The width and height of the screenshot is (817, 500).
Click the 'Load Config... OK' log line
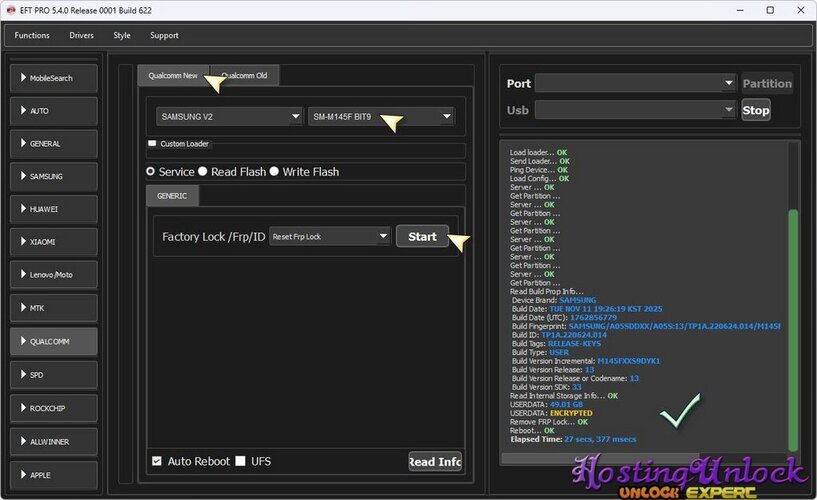point(539,179)
